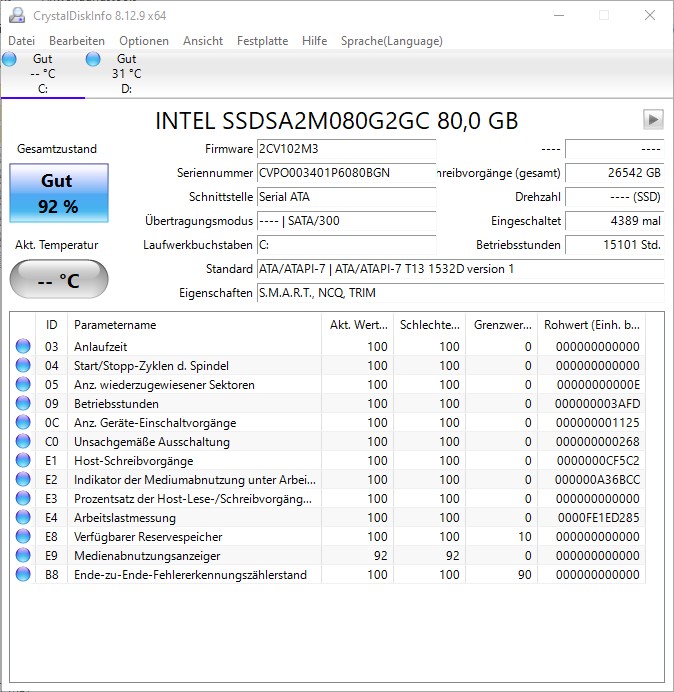Screen dimensions: 674x692
Task: Click the Parametername column header
Action: 194,325
